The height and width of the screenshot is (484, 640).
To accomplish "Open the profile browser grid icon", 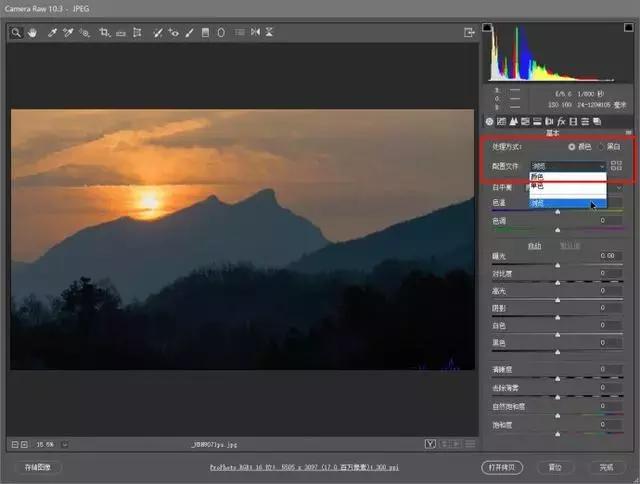I will coord(616,166).
